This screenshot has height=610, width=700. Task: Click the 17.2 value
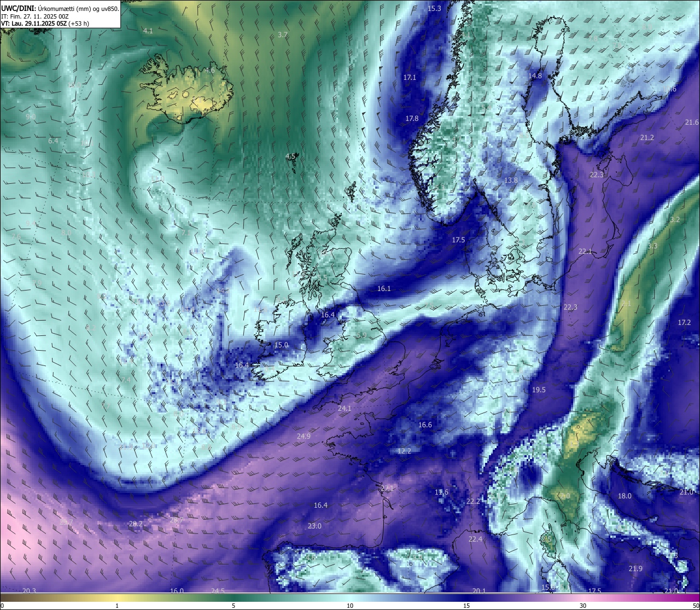pos(684,323)
